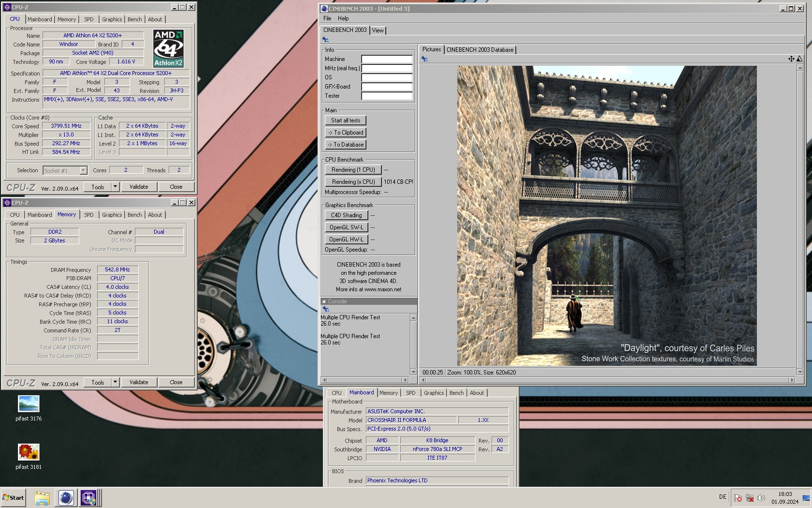This screenshot has width=812, height=508.
Task: Open the Help menu in Cinebench
Action: point(343,18)
